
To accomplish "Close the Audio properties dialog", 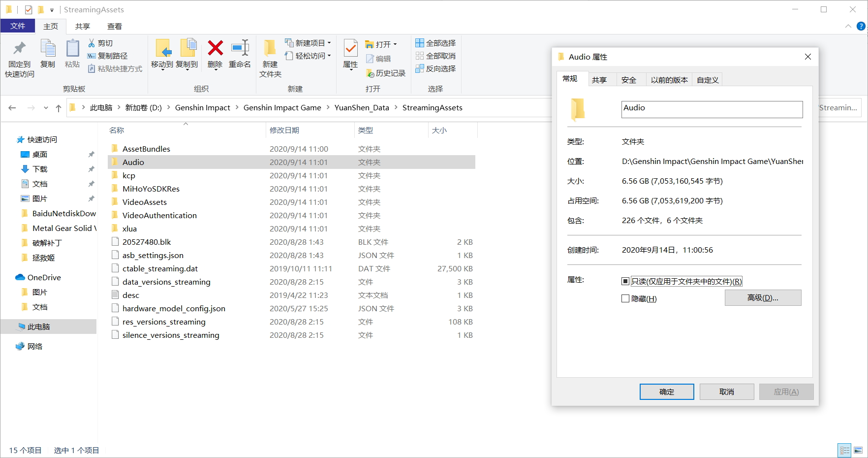I will 808,57.
